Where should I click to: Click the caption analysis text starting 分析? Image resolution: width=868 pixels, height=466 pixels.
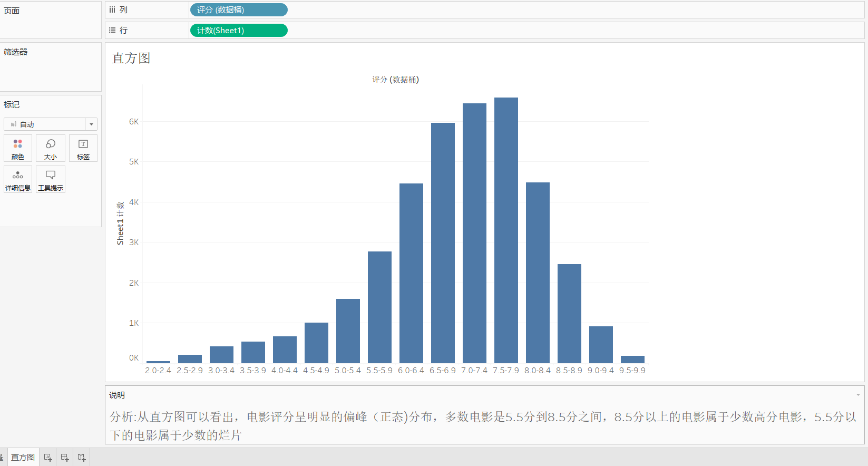[x=483, y=426]
